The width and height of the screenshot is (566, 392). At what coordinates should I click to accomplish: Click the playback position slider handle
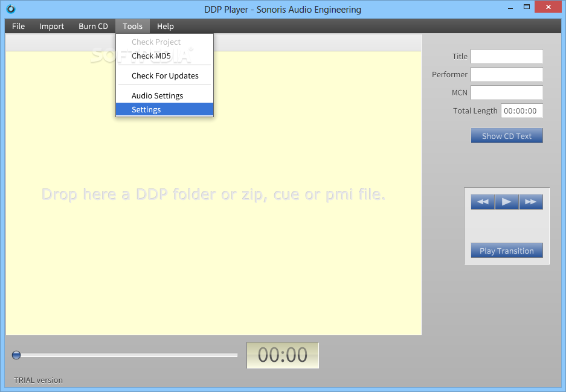[16, 355]
